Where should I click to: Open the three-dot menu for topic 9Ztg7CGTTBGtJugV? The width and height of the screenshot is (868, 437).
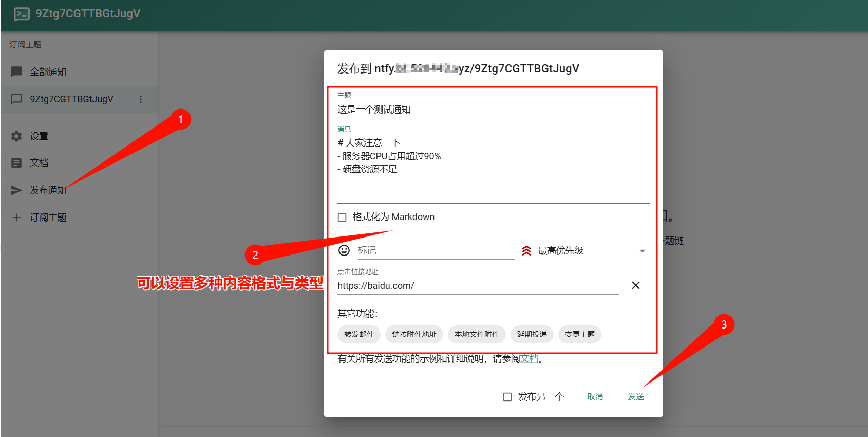tap(141, 99)
